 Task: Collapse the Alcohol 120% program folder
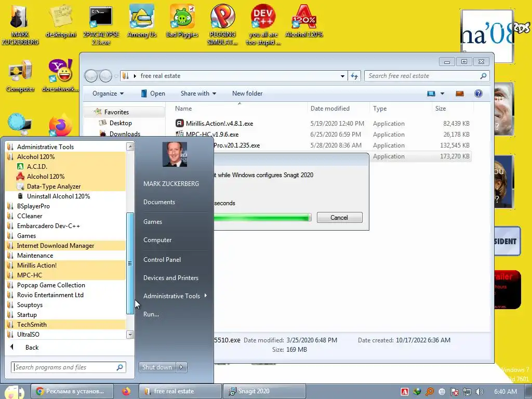[x=65, y=157]
